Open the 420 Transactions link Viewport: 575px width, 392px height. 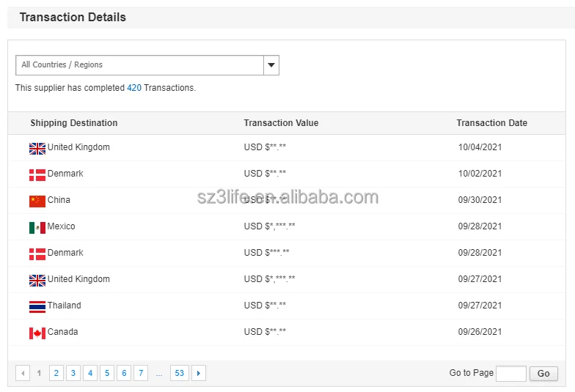[x=134, y=88]
